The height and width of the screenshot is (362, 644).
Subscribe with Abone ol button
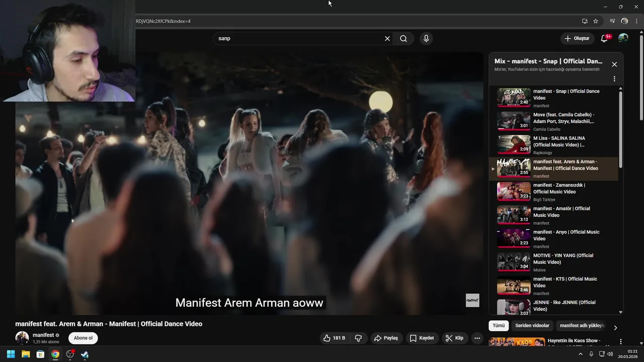click(x=83, y=338)
